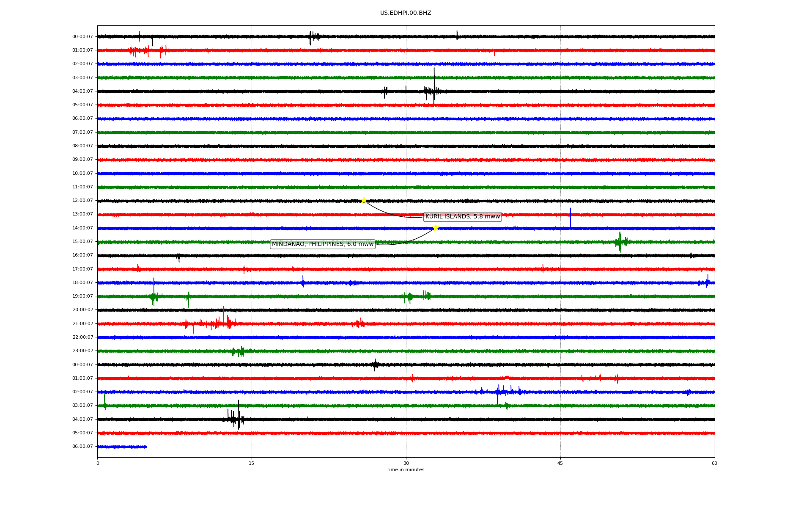Click the US.EDHPI.00.BHZ plot title
812x508 pixels.
pos(406,13)
